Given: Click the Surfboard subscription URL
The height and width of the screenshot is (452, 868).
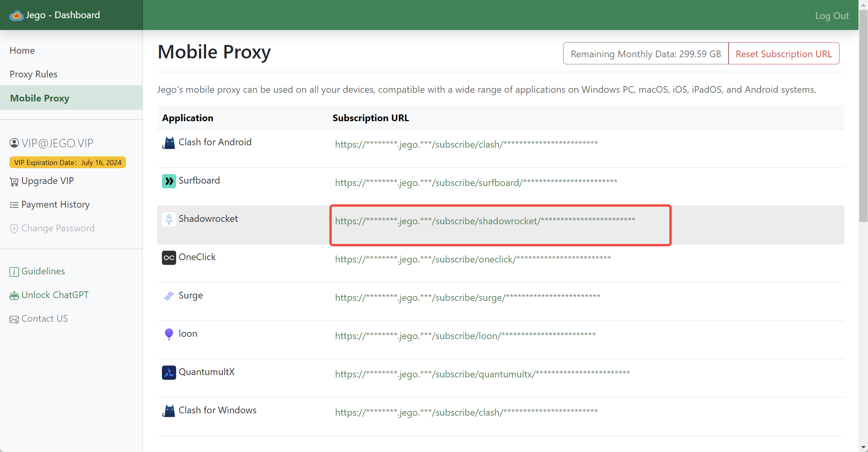Looking at the screenshot, I should [476, 183].
